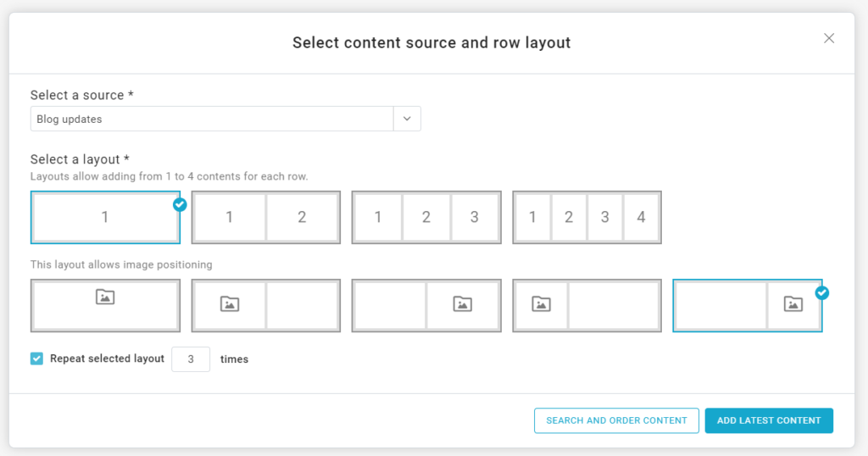Pick wide text narrow image-right layout
This screenshot has height=456, width=868.
[747, 305]
